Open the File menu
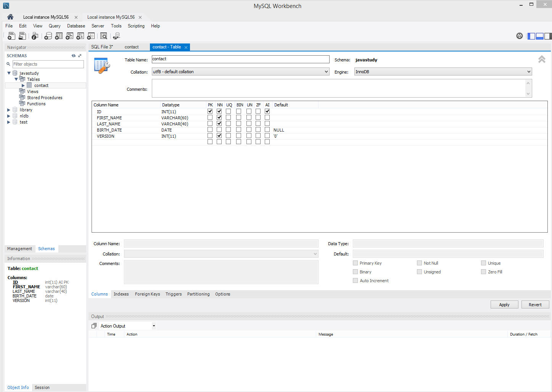The height and width of the screenshot is (392, 552). coord(9,26)
